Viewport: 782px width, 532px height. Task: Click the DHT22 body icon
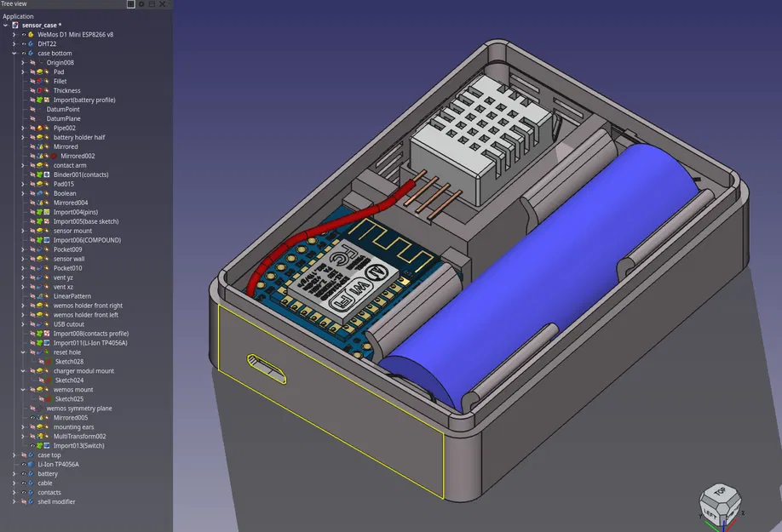click(31, 43)
